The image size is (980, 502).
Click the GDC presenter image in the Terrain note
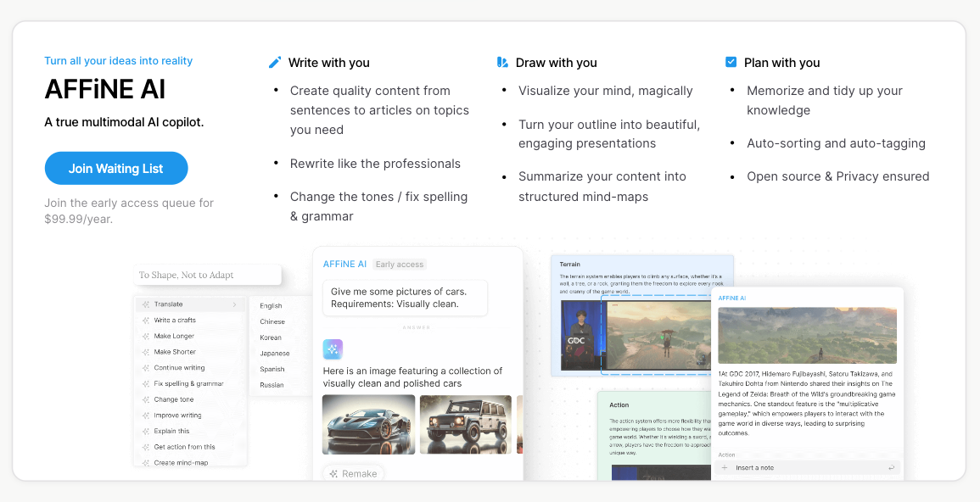click(582, 335)
